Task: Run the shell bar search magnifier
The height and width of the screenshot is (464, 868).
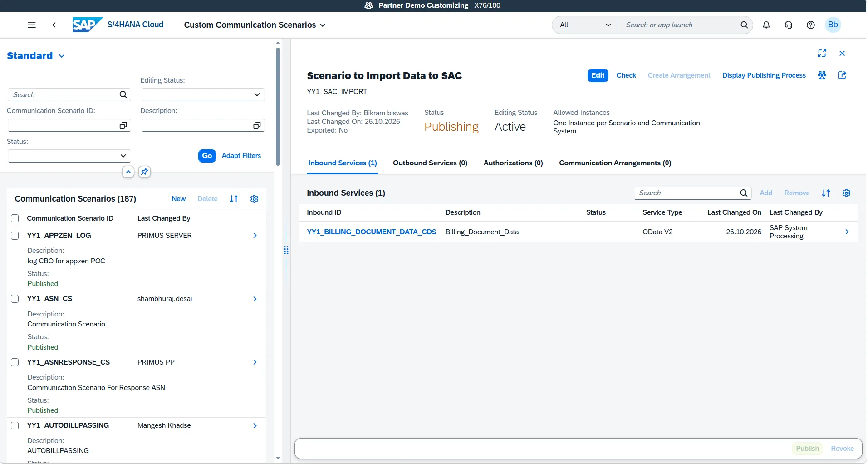Action: click(x=744, y=25)
